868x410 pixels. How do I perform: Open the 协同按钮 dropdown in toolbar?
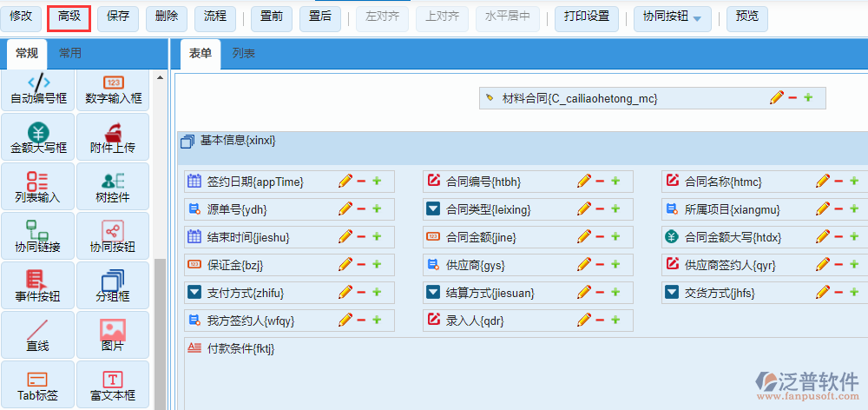tap(673, 17)
